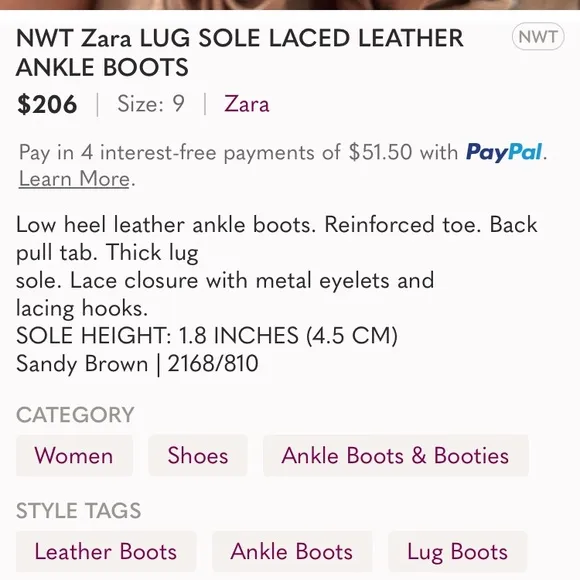Open the Learn More link

(74, 179)
